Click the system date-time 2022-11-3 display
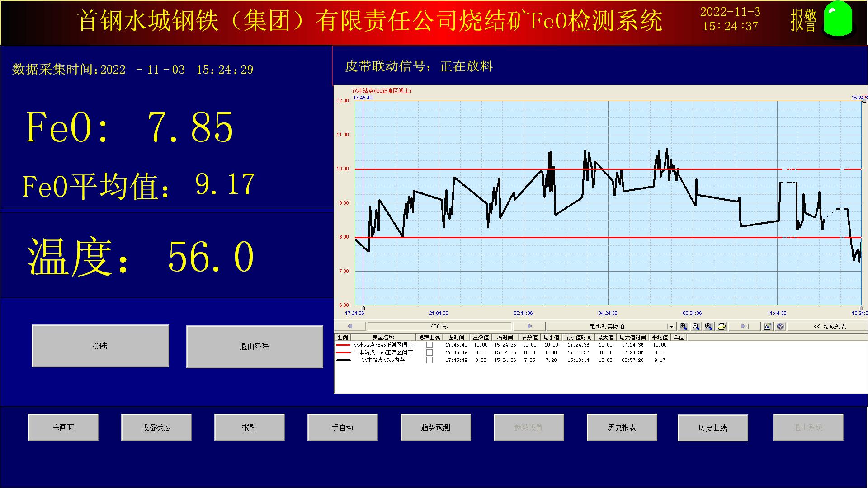Image resolution: width=868 pixels, height=488 pixels. [730, 19]
